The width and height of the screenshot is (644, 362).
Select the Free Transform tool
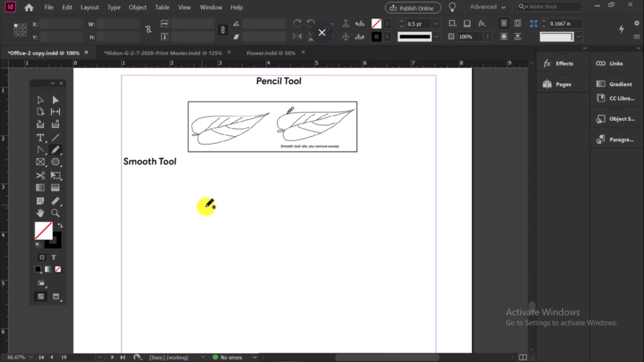(55, 175)
